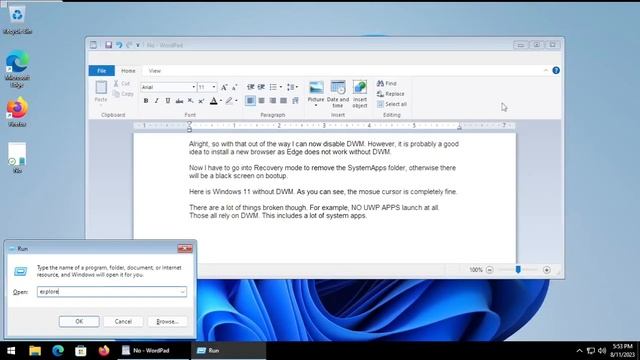Apply the text highlight color marker

(229, 100)
